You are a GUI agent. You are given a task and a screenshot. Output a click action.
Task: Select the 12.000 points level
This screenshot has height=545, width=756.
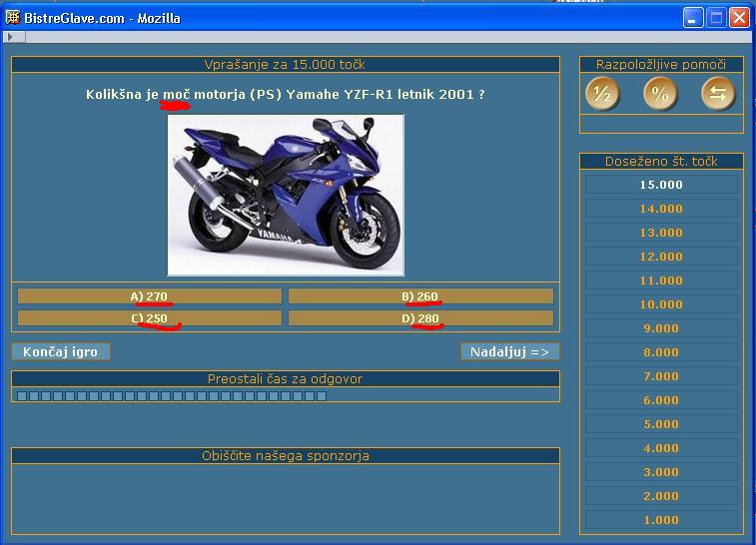(661, 257)
